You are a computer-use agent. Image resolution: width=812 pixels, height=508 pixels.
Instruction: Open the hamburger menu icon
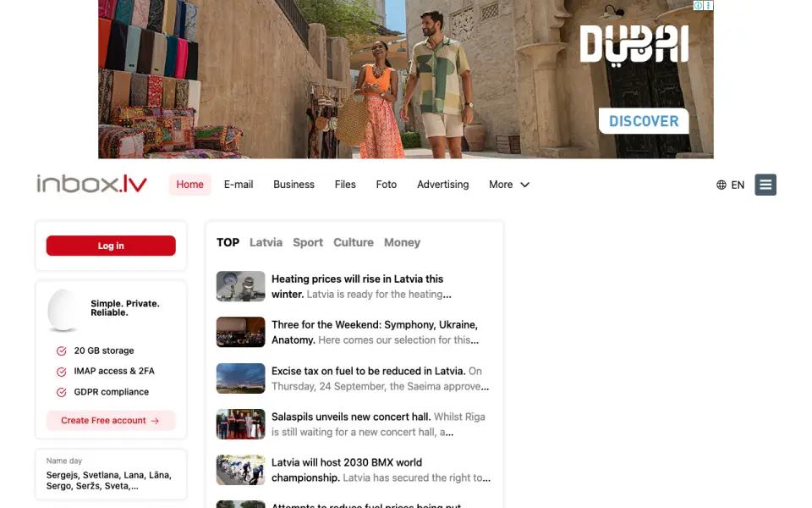coord(765,185)
